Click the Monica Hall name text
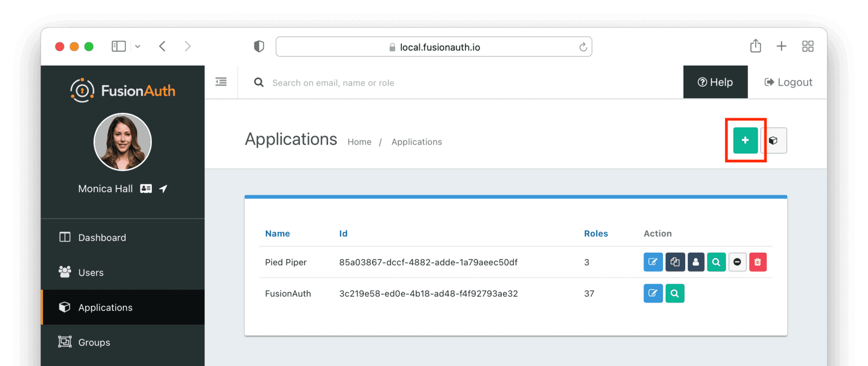This screenshot has height=366, width=868. [105, 189]
